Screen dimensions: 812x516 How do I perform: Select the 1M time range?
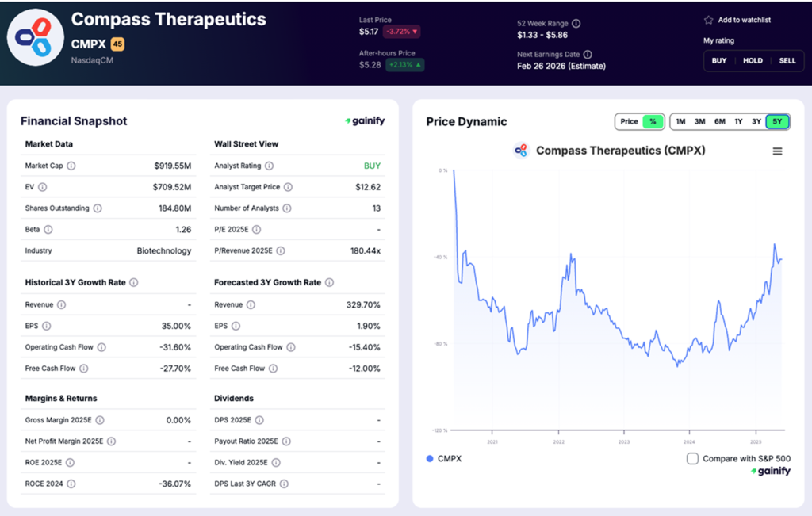(x=680, y=121)
